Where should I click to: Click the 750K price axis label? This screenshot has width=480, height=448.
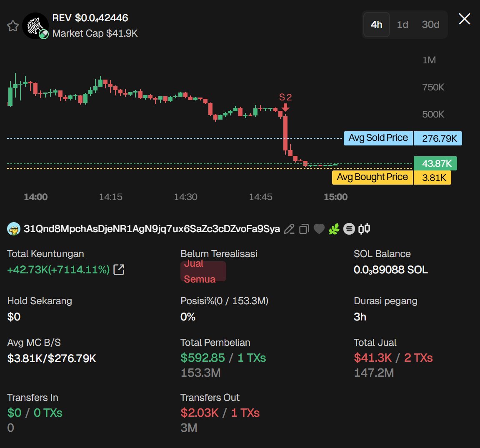pyautogui.click(x=433, y=87)
